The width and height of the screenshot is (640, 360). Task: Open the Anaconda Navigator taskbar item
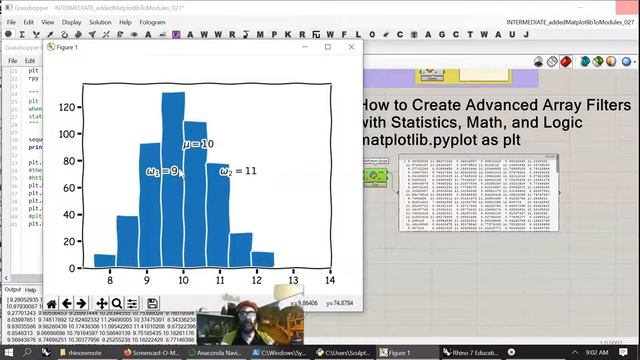tap(215, 353)
